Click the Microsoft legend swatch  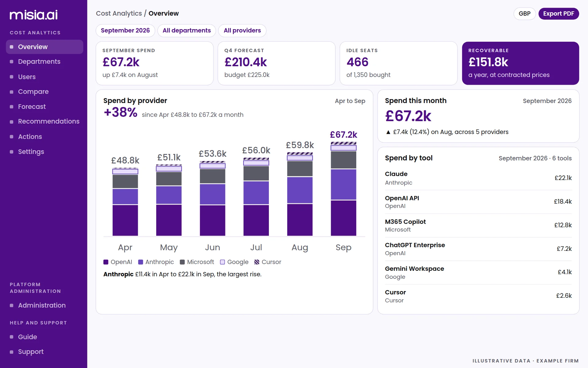(182, 262)
